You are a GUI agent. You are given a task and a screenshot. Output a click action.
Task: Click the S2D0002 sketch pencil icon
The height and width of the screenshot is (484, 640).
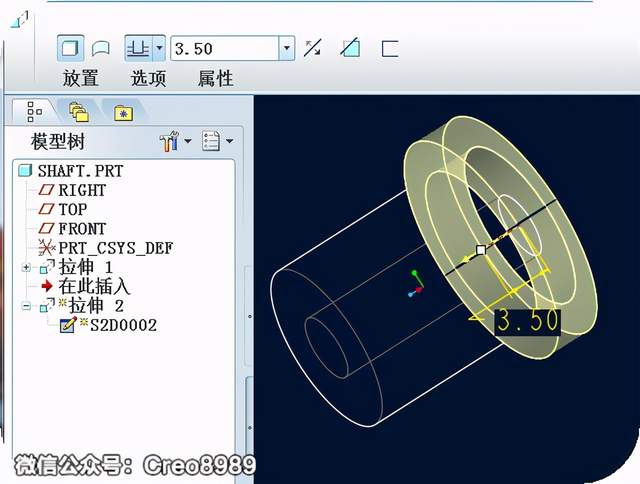68,324
